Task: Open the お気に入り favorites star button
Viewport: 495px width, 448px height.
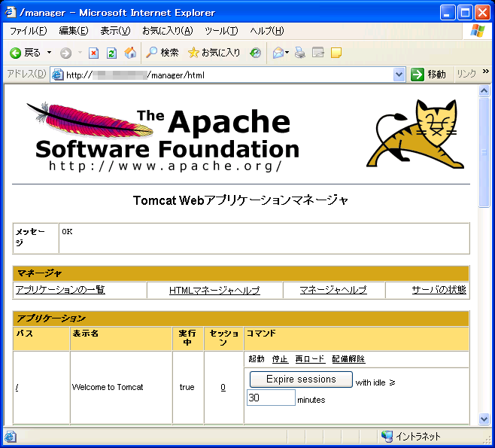Action: click(214, 53)
